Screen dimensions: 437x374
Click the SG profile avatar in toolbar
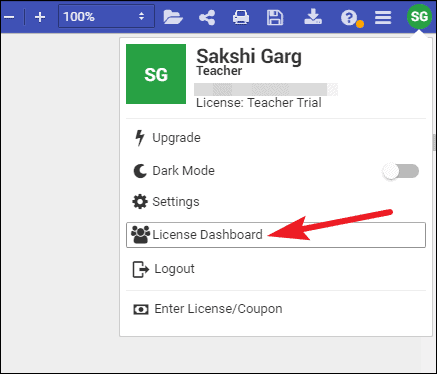point(419,16)
